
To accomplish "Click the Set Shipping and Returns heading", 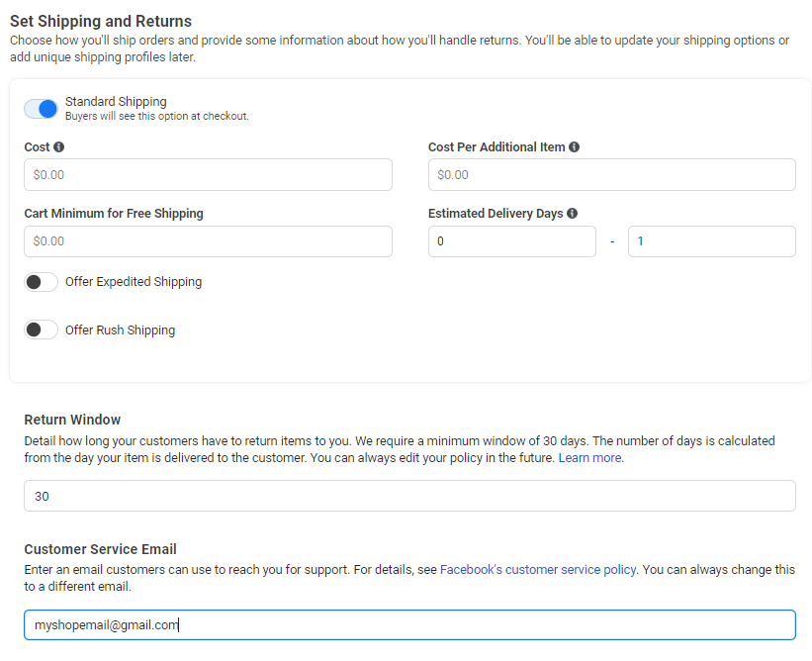I will [101, 21].
